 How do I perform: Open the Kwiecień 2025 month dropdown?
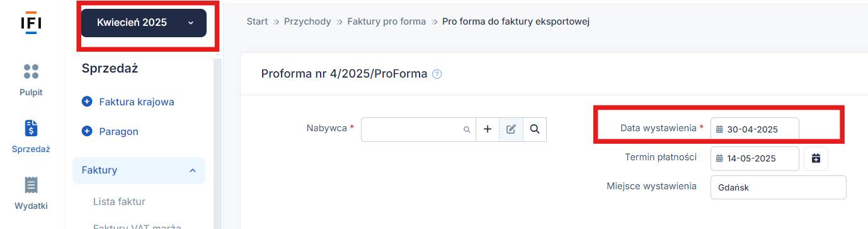pyautogui.click(x=144, y=23)
